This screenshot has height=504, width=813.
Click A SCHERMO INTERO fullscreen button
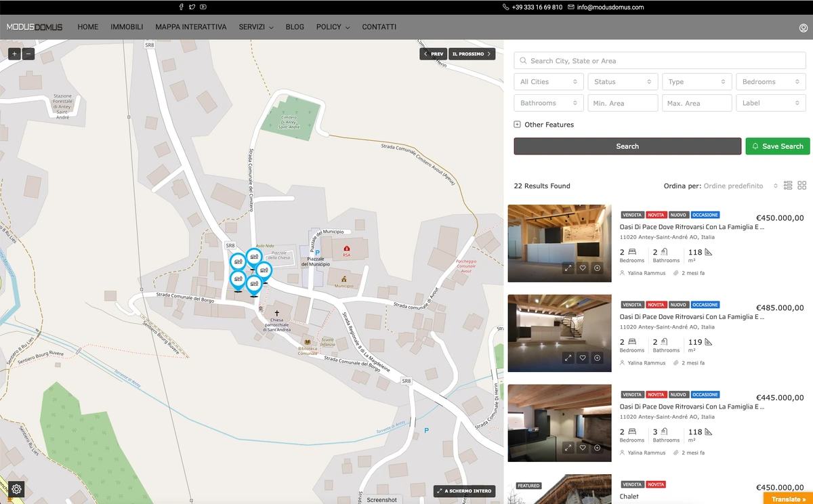[464, 491]
